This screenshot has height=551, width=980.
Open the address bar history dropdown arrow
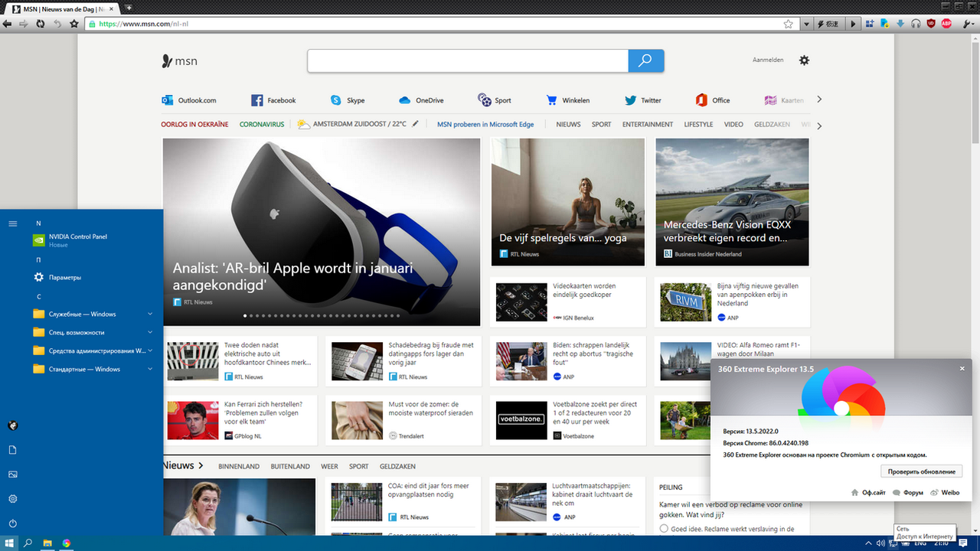[806, 24]
